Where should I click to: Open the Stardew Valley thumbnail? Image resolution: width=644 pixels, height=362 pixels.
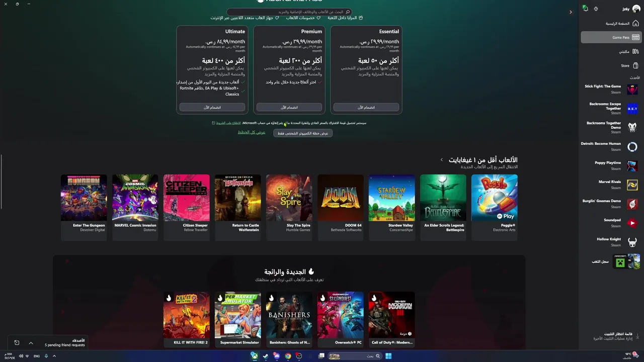392,198
